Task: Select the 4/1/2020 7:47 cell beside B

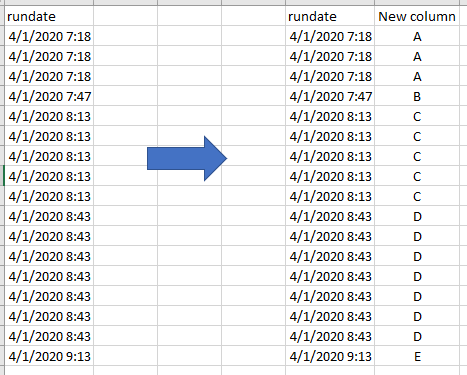Action: click(x=330, y=96)
